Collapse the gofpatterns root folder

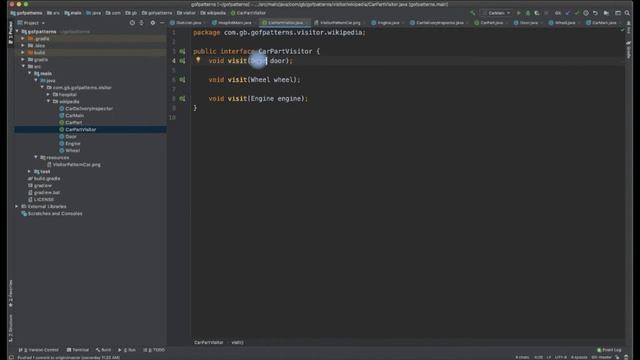coord(17,31)
